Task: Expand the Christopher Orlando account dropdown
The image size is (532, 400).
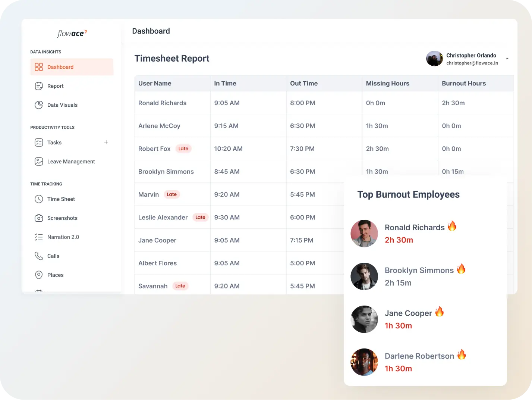Action: point(507,59)
